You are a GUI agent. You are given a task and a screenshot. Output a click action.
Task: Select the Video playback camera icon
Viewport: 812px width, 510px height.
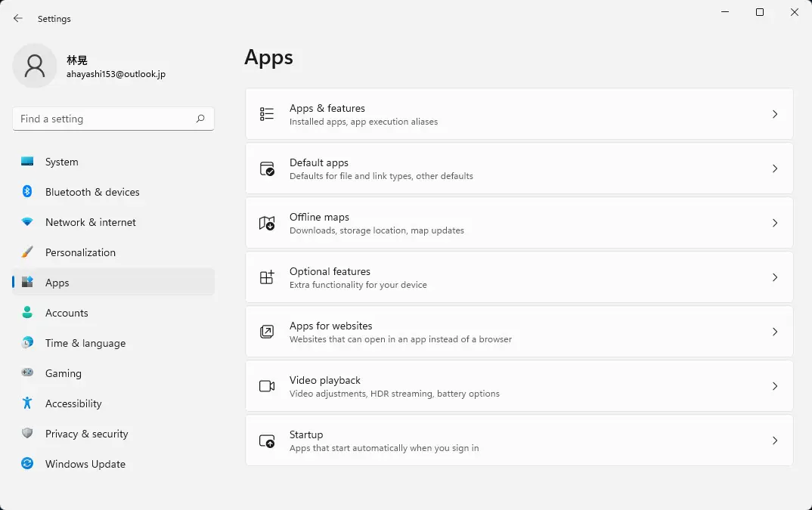point(266,386)
